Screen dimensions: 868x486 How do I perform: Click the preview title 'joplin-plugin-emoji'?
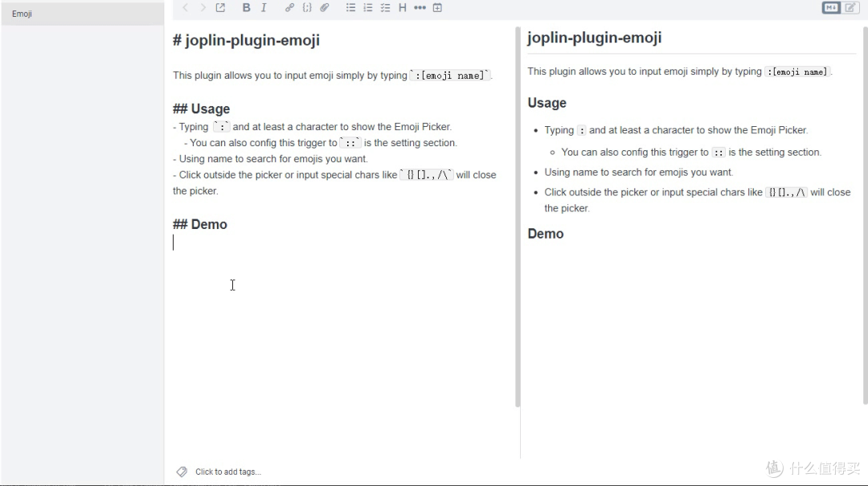[595, 38]
